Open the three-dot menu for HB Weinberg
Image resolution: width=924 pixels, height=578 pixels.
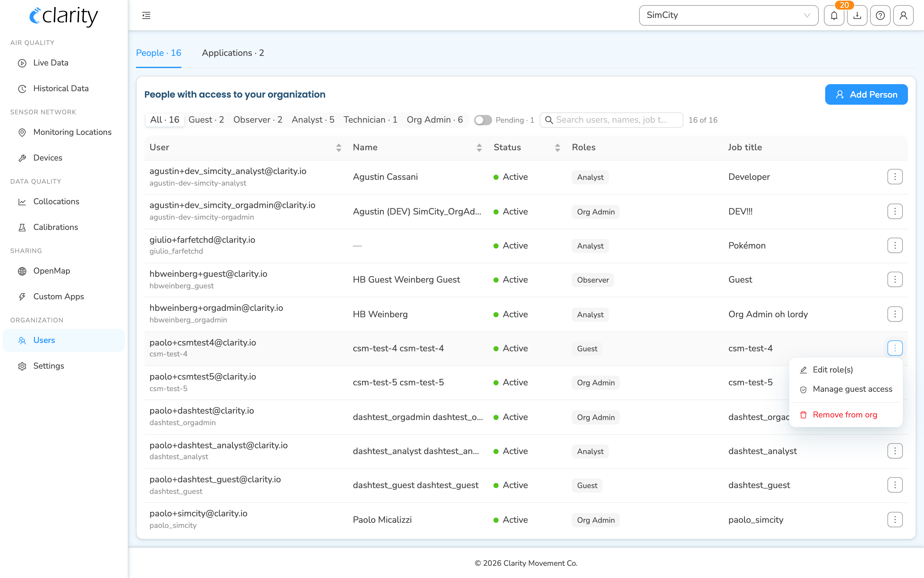coord(894,314)
